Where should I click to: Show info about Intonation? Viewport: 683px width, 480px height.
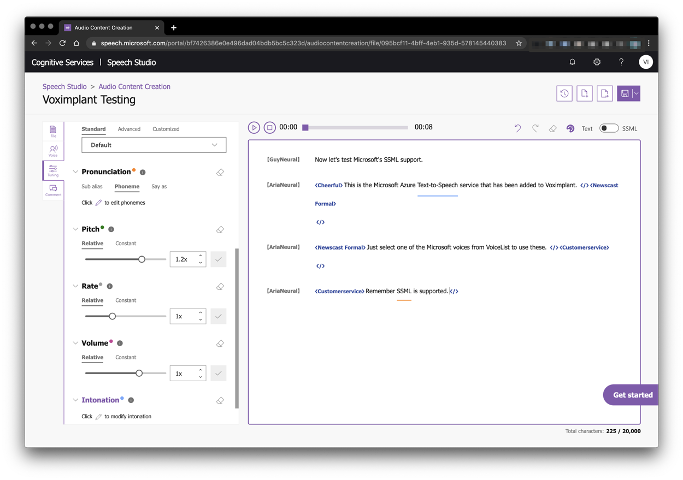(x=131, y=400)
